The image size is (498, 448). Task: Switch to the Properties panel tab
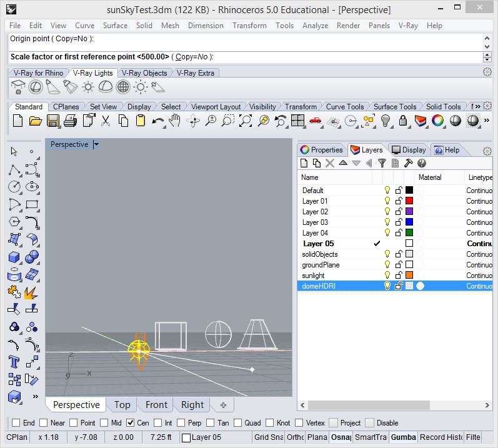(x=322, y=150)
